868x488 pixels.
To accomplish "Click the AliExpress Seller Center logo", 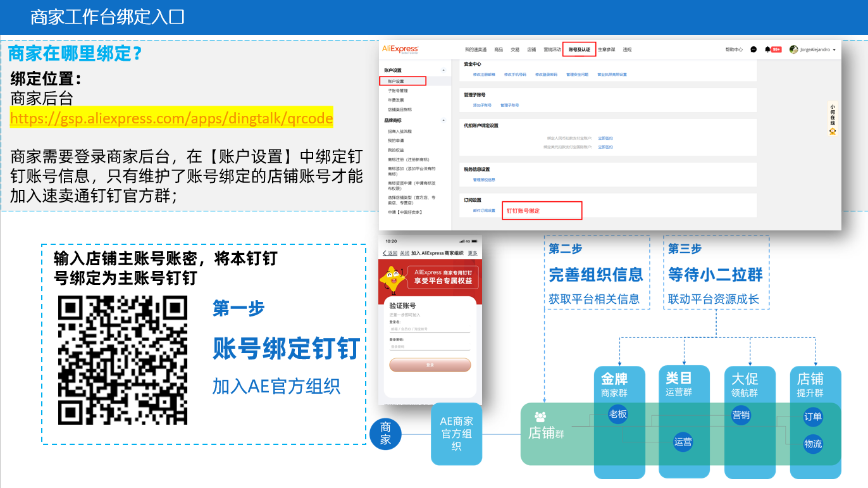I will (x=400, y=49).
